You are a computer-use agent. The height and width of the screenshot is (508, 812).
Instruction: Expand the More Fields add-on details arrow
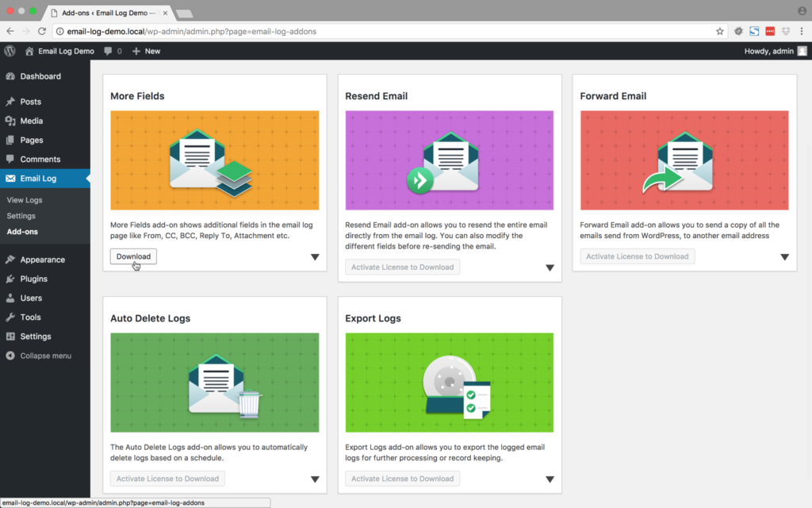[315, 257]
